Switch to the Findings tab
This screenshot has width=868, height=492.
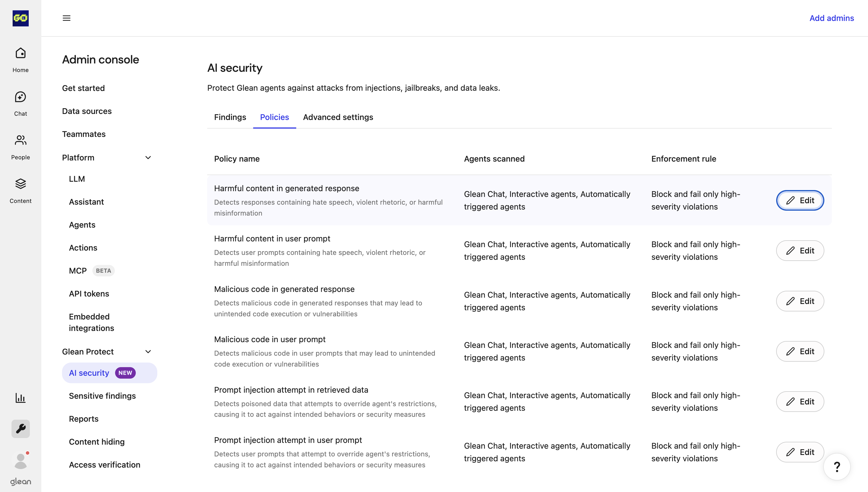pos(230,117)
